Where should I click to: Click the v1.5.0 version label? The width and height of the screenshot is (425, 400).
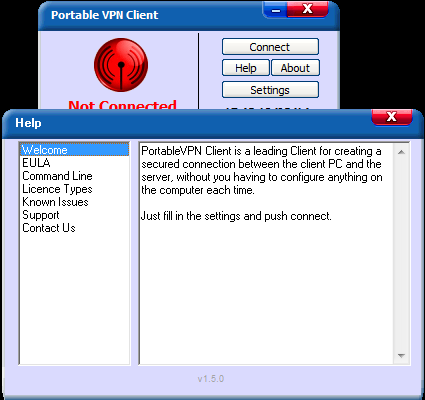click(x=211, y=379)
